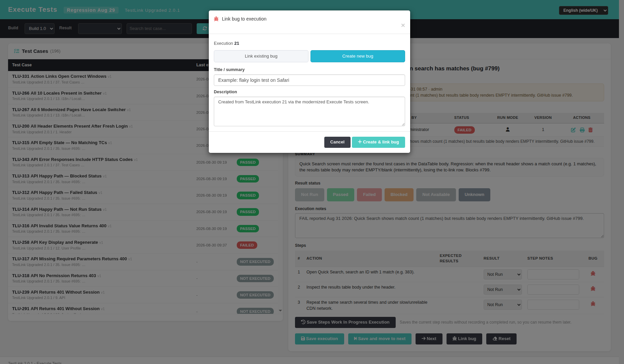The width and height of the screenshot is (624, 364).
Task: Open the English (wide/UK) language dropdown
Action: pyautogui.click(x=584, y=10)
